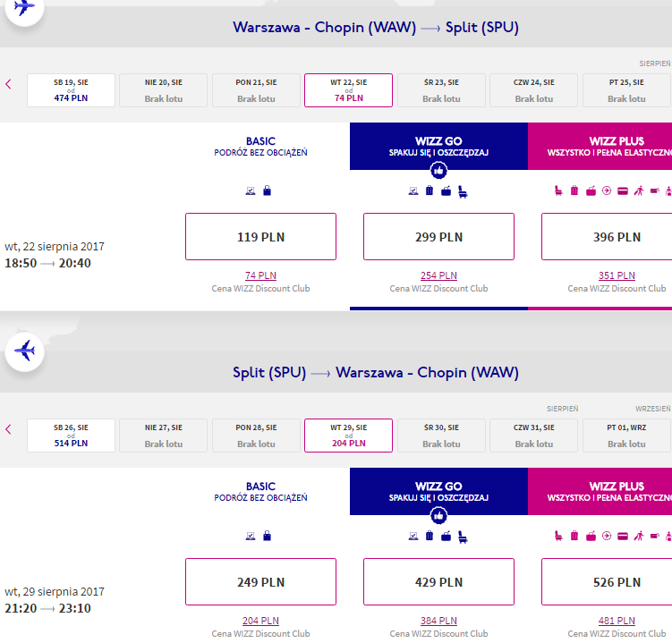
Task: Open the 254 PLN Discount Club price link
Action: (x=438, y=275)
